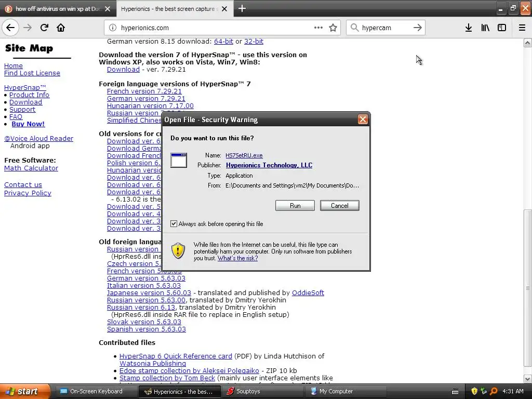532x399 pixels.
Task: Click the tray magnifier icon
Action: [x=494, y=391]
